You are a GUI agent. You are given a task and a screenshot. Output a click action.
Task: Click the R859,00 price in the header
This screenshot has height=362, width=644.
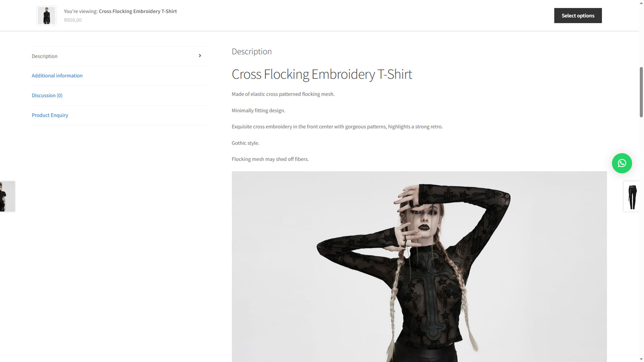[x=73, y=20]
